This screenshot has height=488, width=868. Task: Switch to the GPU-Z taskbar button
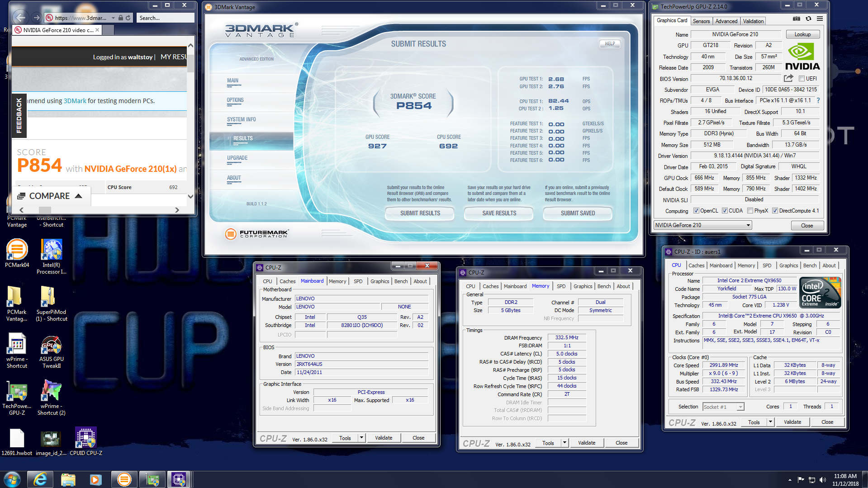(152, 479)
